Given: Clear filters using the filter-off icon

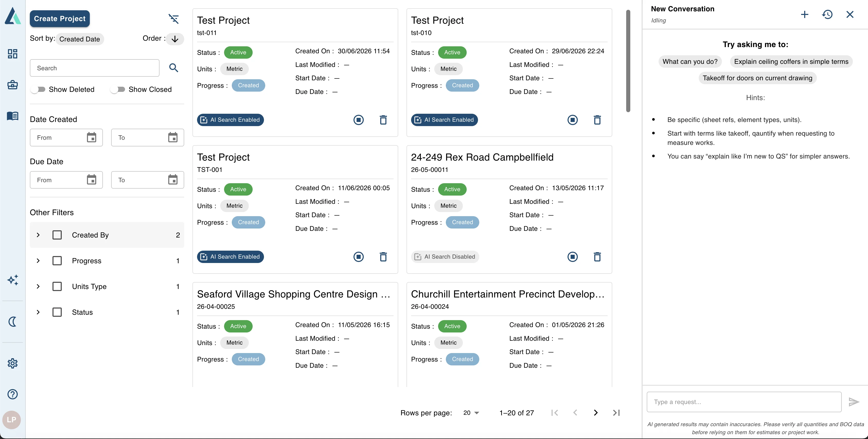Looking at the screenshot, I should coord(174,19).
